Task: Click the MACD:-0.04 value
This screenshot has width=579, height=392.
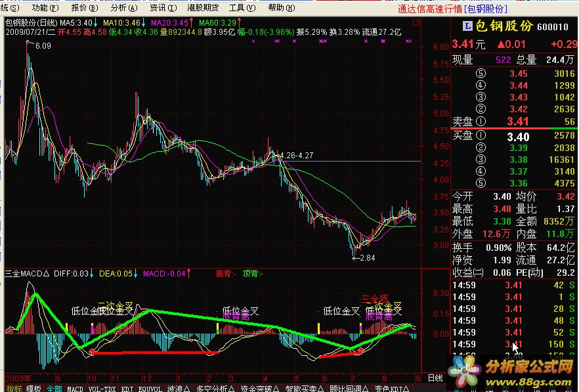Action: pyautogui.click(x=165, y=274)
